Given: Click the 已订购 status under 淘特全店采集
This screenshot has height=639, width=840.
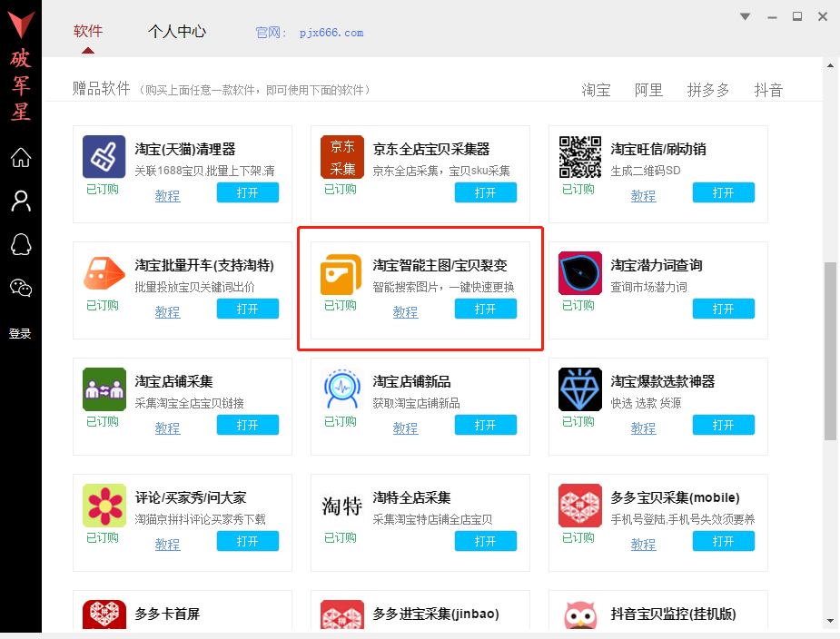Looking at the screenshot, I should pyautogui.click(x=341, y=537).
